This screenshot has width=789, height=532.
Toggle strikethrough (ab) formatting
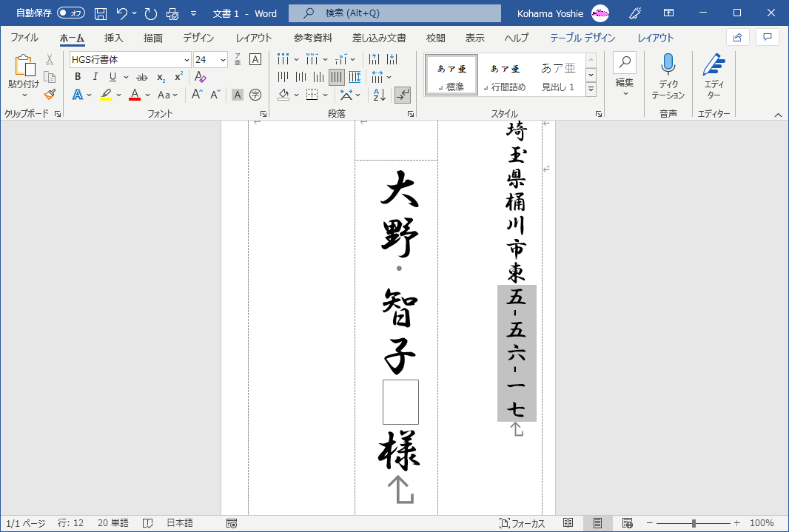point(142,77)
